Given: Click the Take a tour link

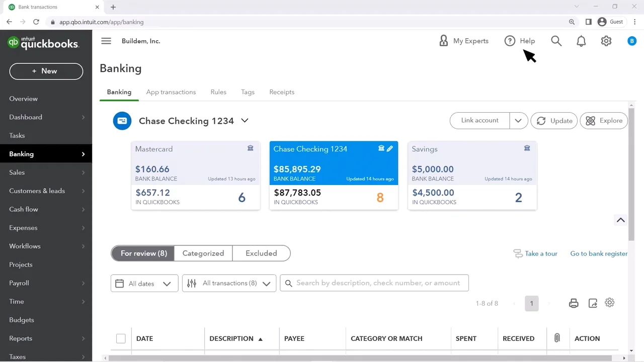Looking at the screenshot, I should [x=541, y=253].
